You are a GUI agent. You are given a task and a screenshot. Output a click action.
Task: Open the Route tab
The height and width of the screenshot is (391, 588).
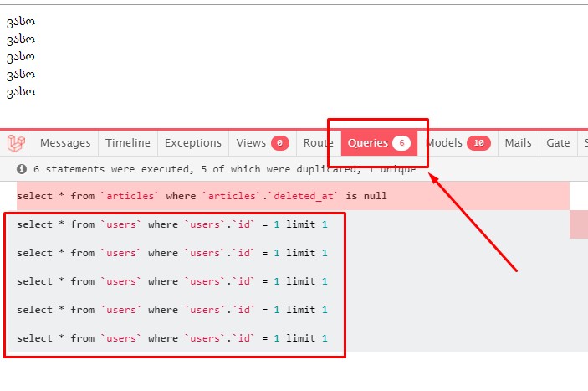[x=318, y=143]
